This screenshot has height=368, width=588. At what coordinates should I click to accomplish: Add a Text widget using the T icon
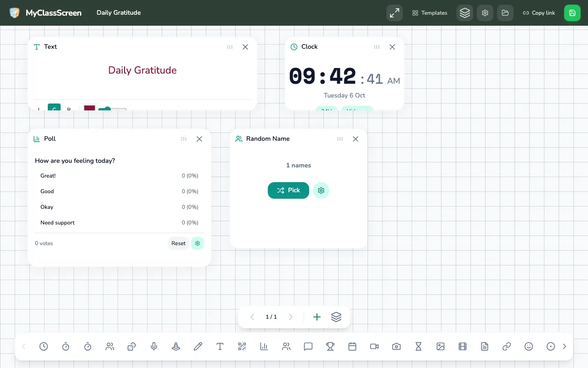(x=220, y=346)
